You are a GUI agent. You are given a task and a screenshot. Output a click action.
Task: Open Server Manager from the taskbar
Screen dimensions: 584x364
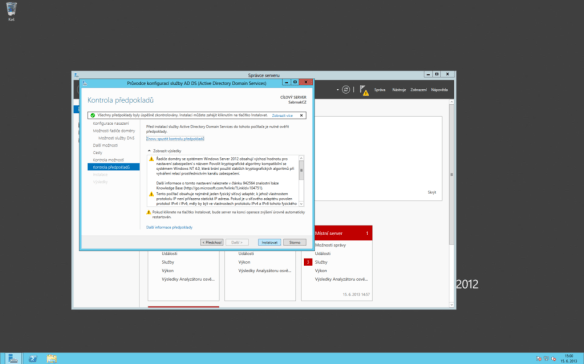coord(13,358)
